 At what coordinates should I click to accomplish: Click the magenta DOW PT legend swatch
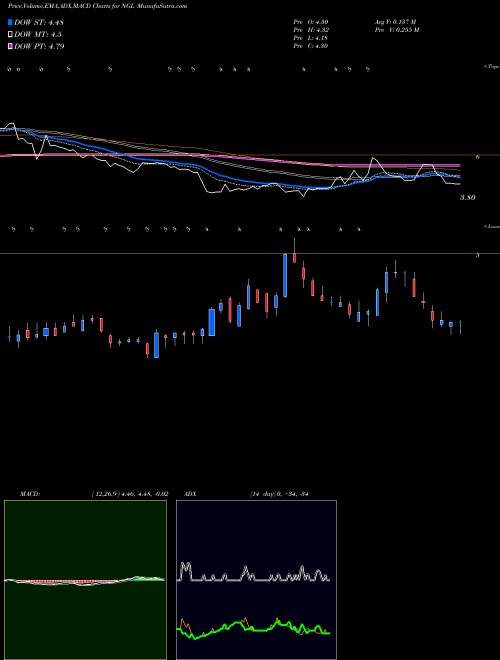(x=10, y=46)
